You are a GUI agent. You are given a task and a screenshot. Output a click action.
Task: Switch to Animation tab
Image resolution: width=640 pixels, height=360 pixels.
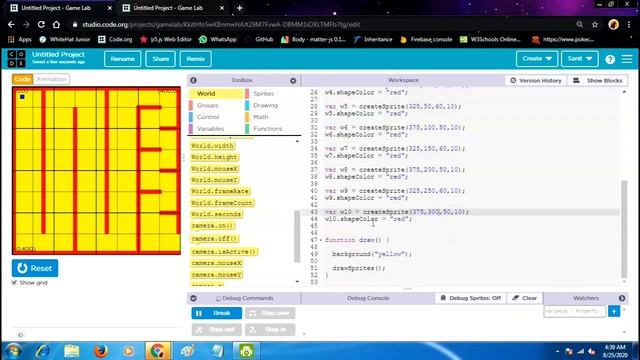51,79
